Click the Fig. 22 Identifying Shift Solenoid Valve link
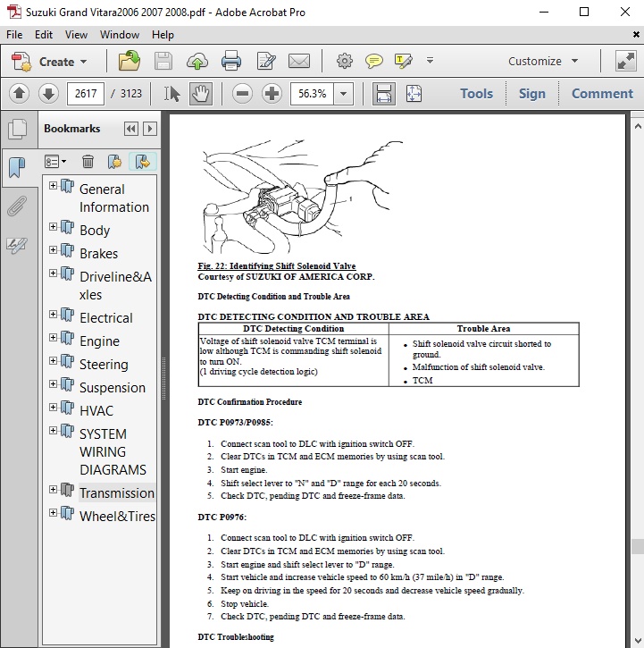644x648 pixels. (x=277, y=265)
